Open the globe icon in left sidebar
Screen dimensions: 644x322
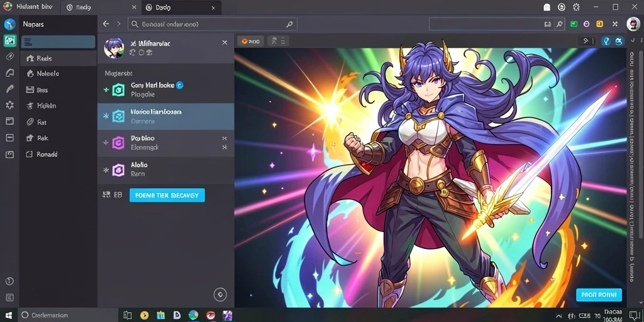click(x=10, y=25)
